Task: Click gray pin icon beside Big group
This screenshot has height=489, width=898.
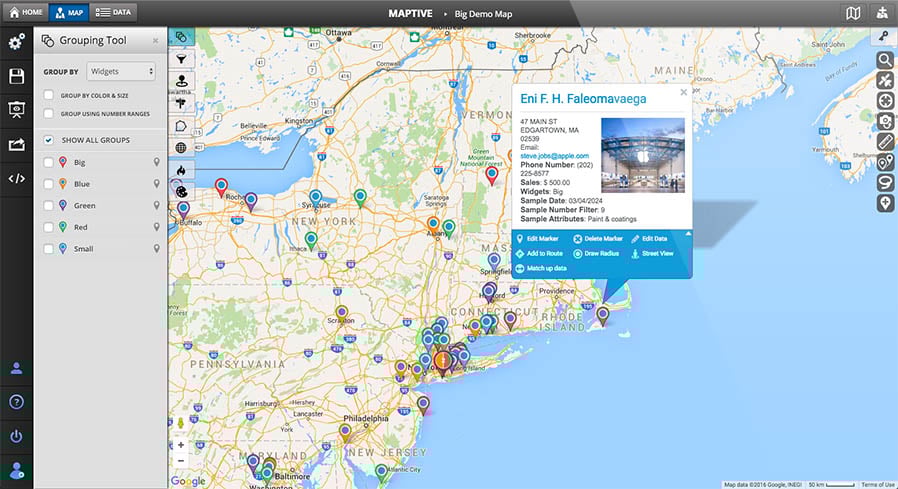Action: coord(156,163)
